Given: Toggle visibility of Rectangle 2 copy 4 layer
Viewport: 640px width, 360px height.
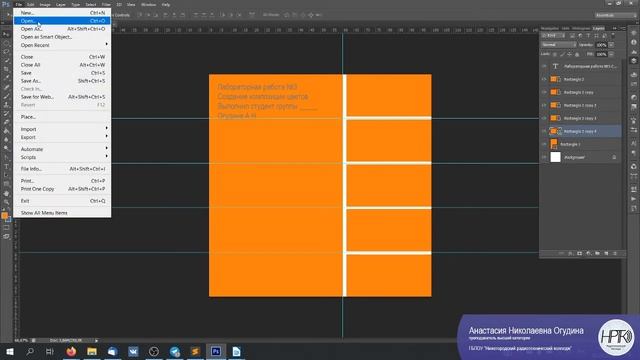Looking at the screenshot, I should [x=544, y=131].
